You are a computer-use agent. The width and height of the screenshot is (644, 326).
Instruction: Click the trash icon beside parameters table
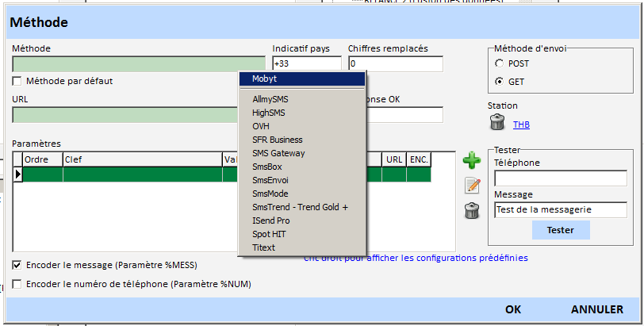pos(472,210)
